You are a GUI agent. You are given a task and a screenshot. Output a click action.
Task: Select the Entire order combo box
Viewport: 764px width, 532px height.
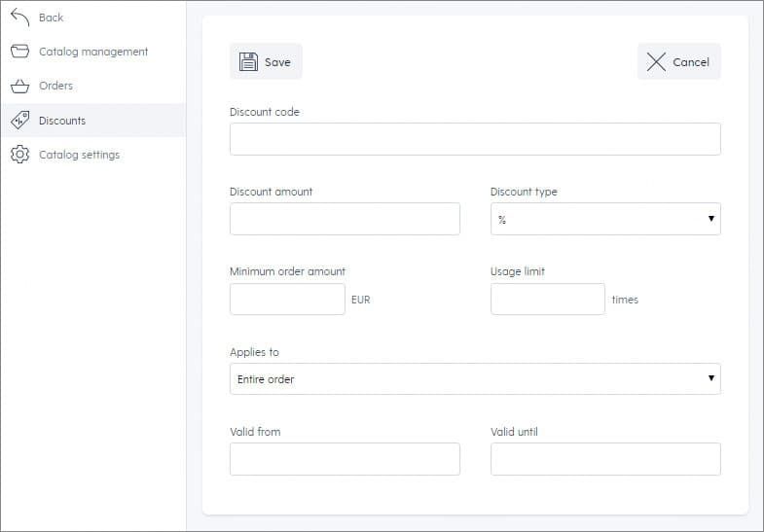tap(475, 378)
